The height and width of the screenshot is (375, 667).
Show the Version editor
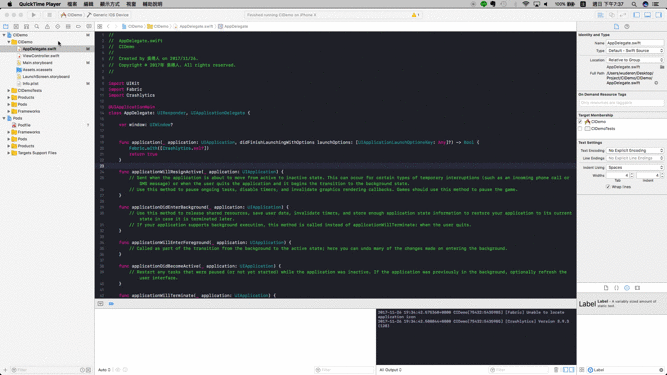coord(623,15)
